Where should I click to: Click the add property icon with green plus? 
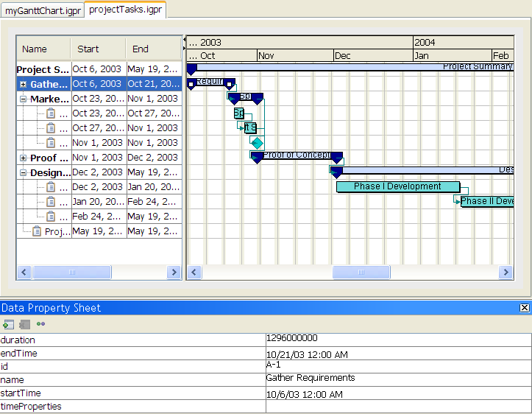(8, 324)
